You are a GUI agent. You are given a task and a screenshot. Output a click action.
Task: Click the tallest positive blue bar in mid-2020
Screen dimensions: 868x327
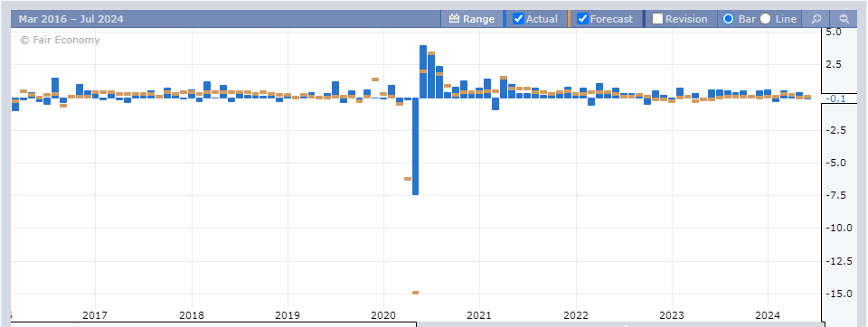[x=423, y=72]
